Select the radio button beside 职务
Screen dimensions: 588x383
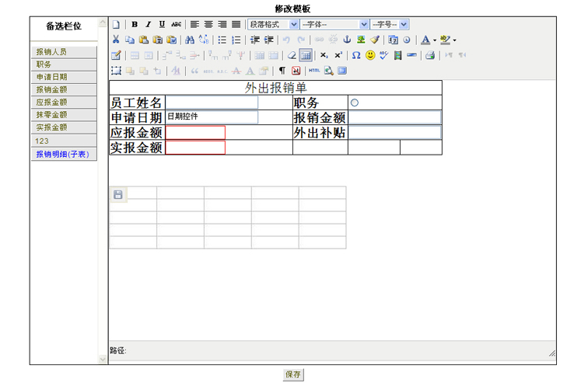[x=355, y=103]
